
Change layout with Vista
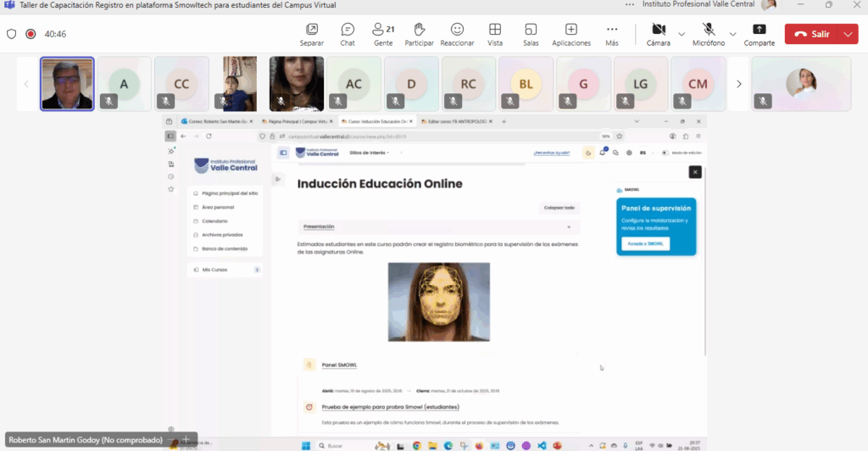pyautogui.click(x=495, y=34)
